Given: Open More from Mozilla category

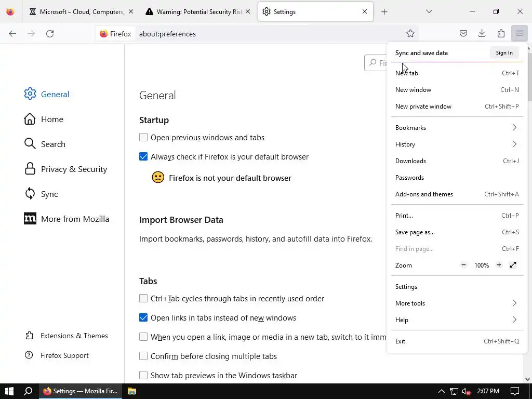Looking at the screenshot, I should coord(67,219).
